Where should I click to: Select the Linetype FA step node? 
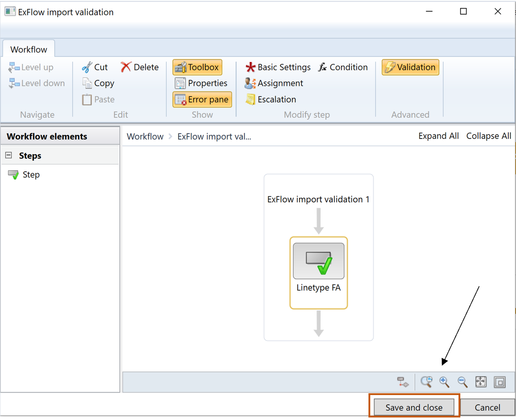[x=319, y=273]
